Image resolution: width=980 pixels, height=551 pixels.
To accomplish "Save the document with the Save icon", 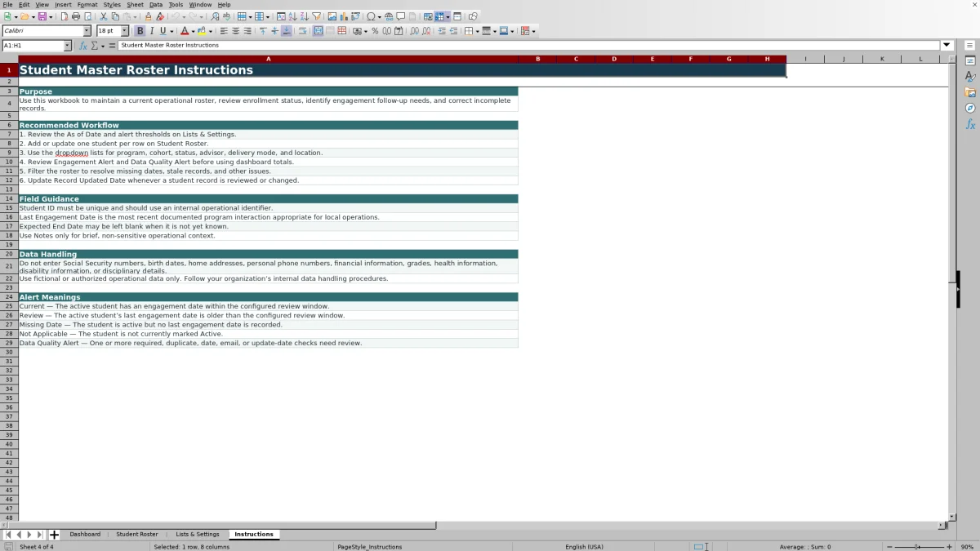I will click(42, 16).
